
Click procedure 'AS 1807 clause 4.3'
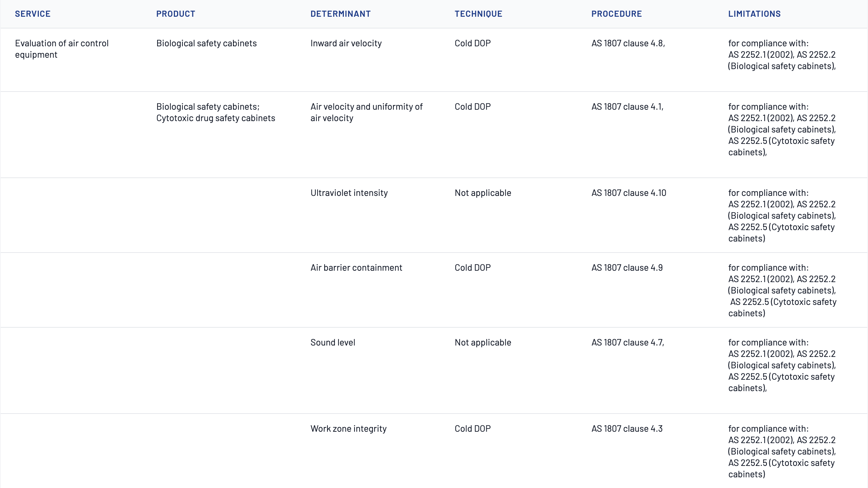627,429
